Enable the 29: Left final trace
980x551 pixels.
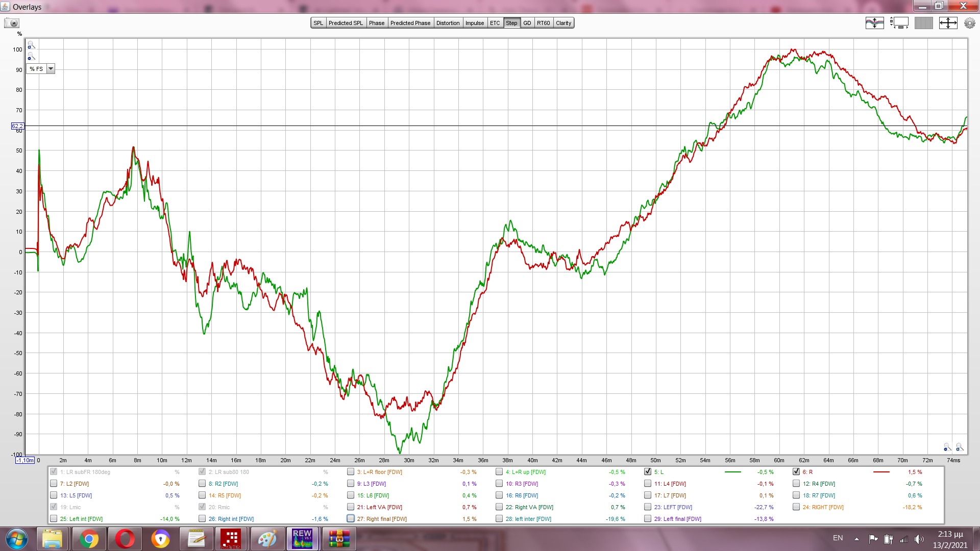648,519
